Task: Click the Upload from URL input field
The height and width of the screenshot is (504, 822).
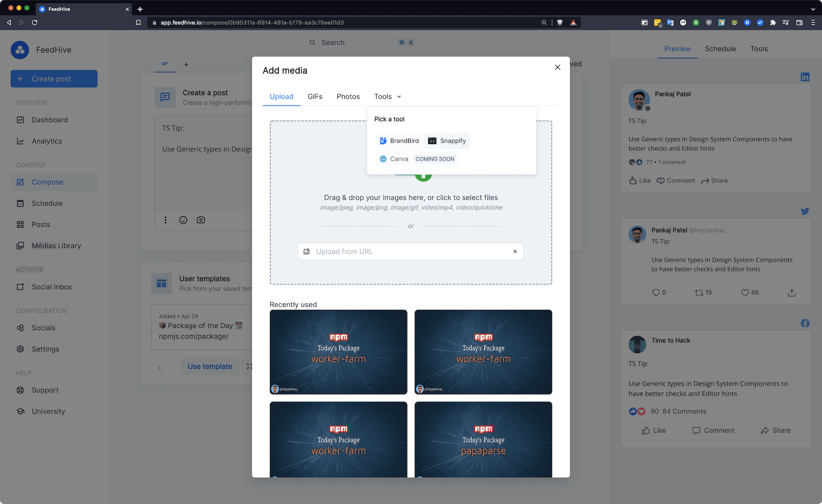Action: pyautogui.click(x=411, y=251)
